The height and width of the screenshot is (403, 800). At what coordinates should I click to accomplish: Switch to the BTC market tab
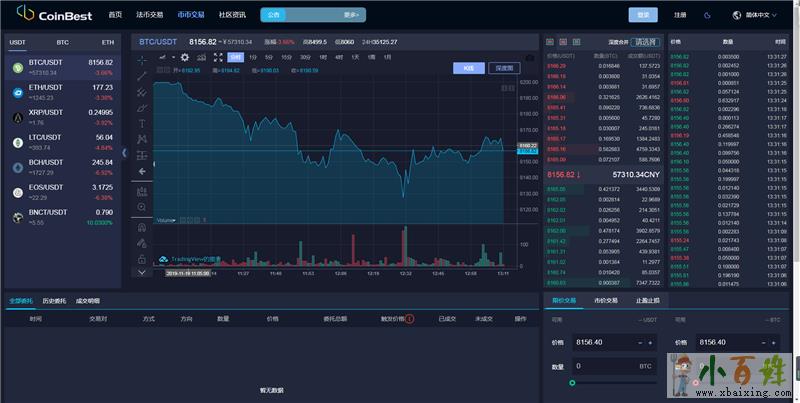tap(63, 43)
